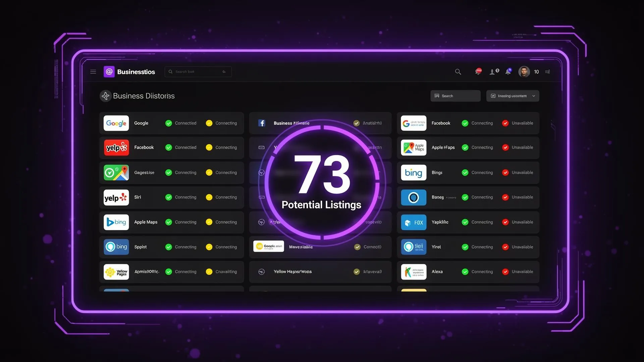The width and height of the screenshot is (644, 362).
Task: Click the Yellow Pages logo tile
Action: tap(116, 272)
